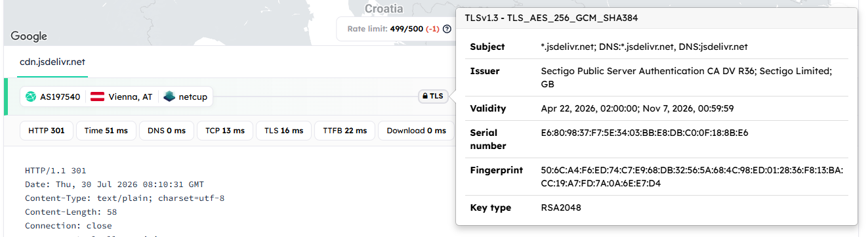Click the RSA2048 key type value
Screen dimensions: 868x237
pyautogui.click(x=561, y=207)
